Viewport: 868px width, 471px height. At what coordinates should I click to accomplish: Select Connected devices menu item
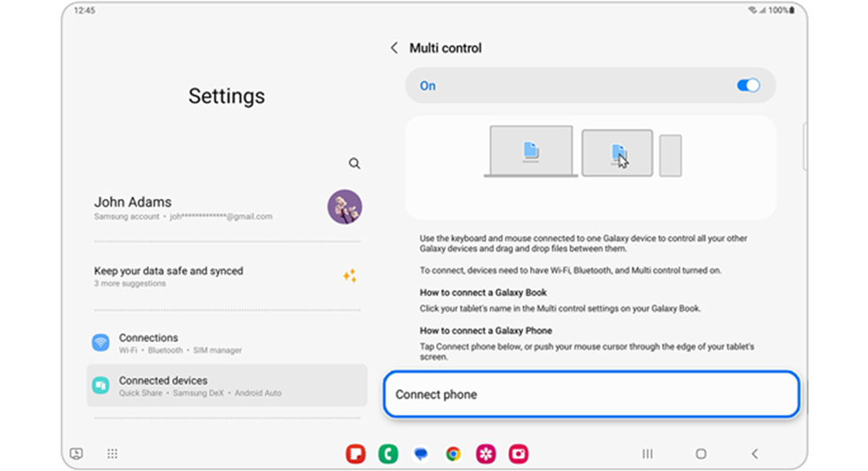coord(227,386)
